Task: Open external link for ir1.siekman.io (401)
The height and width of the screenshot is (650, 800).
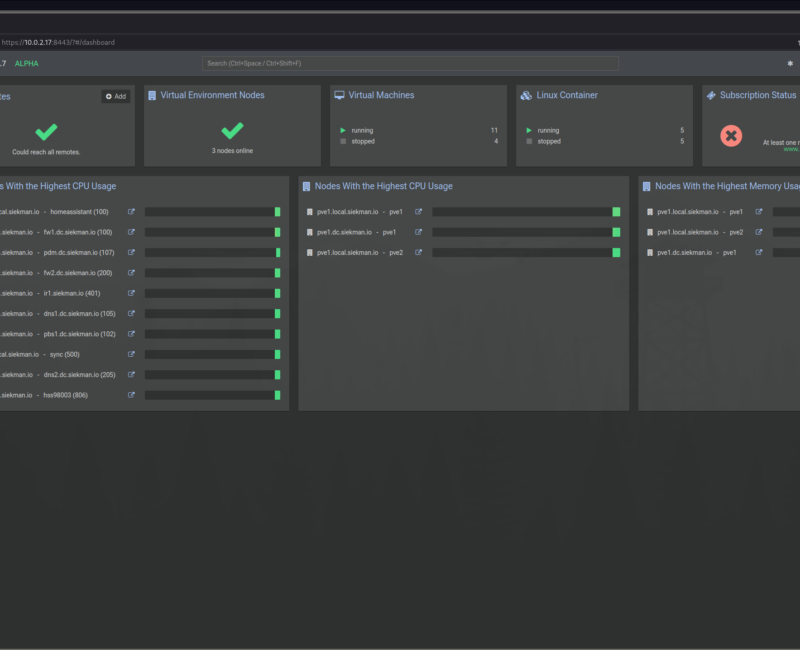Action: point(131,293)
